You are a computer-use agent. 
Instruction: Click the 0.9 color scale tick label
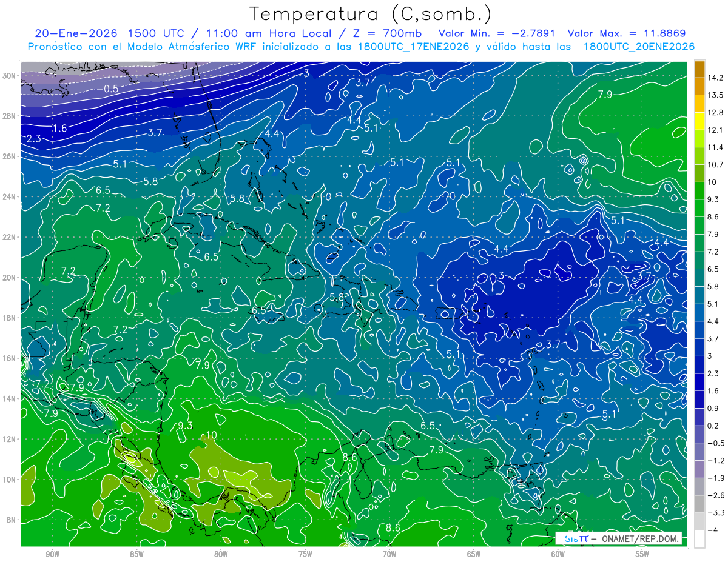pos(713,408)
